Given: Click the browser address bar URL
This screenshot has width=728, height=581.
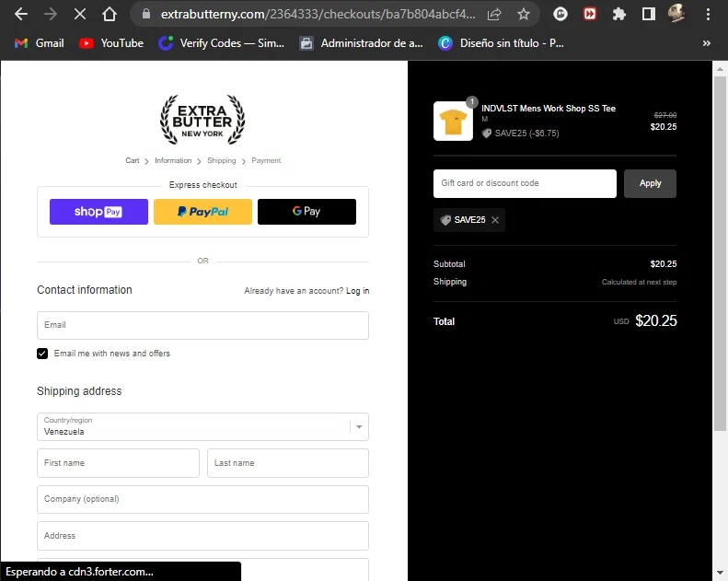Looking at the screenshot, I should point(318,15).
